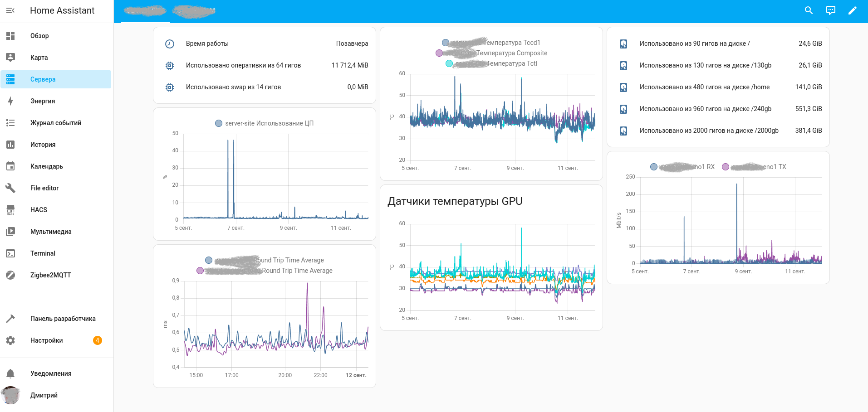868x412 pixels.
Task: Open the disk /home usage row
Action: [x=718, y=87]
